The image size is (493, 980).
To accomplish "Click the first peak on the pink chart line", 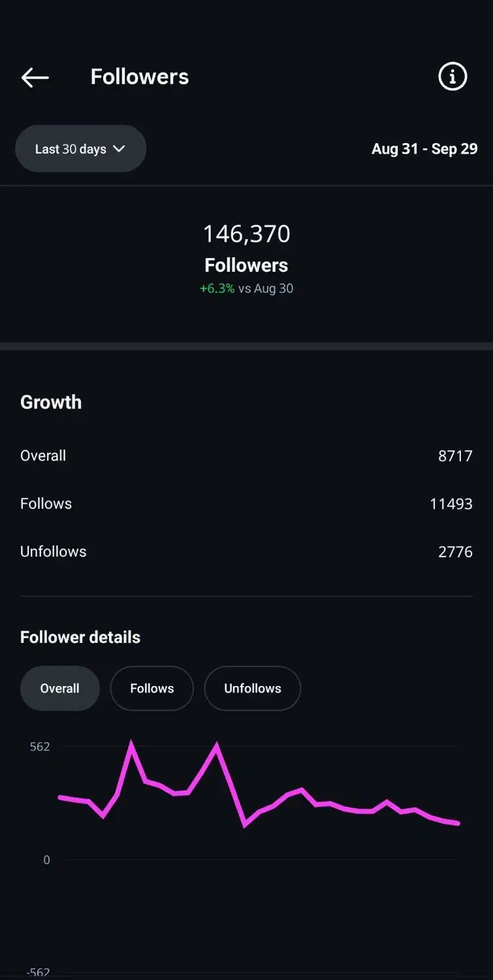I will pyautogui.click(x=131, y=744).
